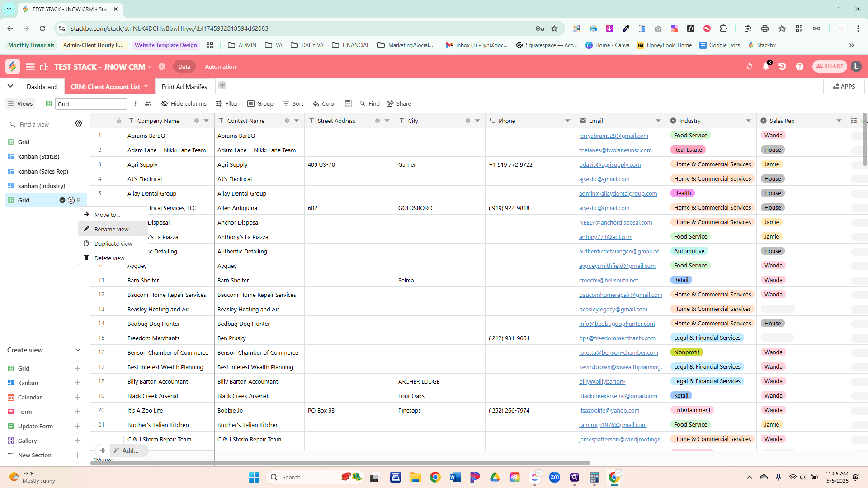Screen dimensions: 868x488
Task: Expand the tables list chevron
Action: (10, 86)
